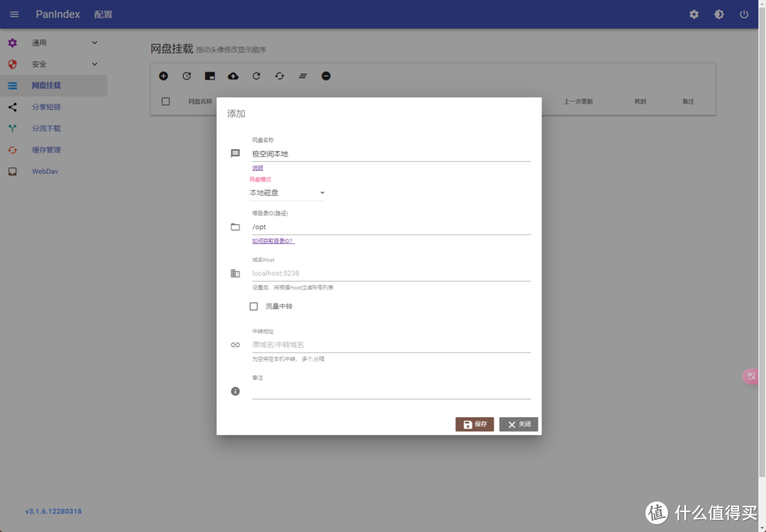
Task: Open settings gear icon in the header
Action: point(694,14)
